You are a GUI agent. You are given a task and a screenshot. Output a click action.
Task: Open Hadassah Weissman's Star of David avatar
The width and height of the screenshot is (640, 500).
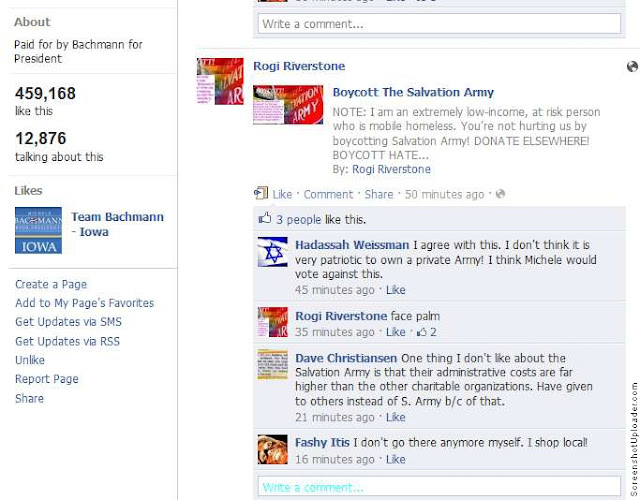click(x=273, y=252)
